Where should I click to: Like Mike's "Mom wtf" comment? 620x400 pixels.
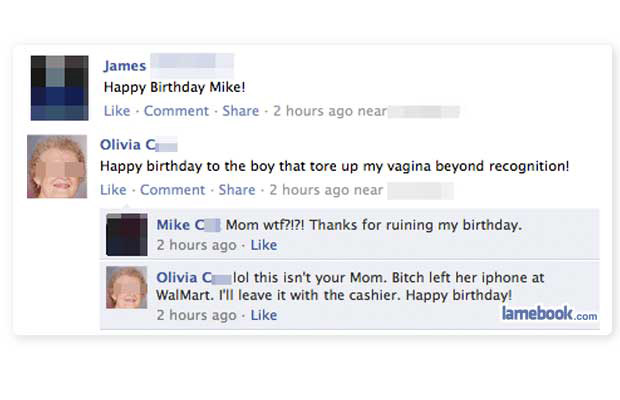pos(263,245)
